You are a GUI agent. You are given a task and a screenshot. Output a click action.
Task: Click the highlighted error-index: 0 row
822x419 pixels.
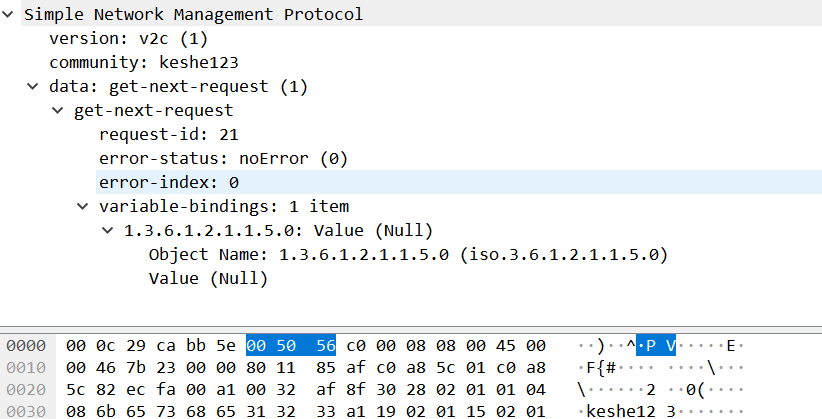click(x=168, y=183)
